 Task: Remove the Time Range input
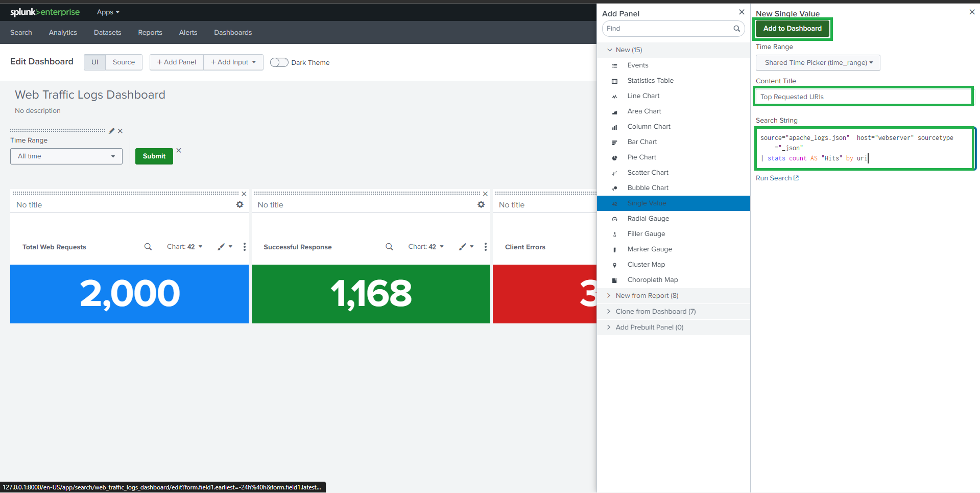coord(120,131)
